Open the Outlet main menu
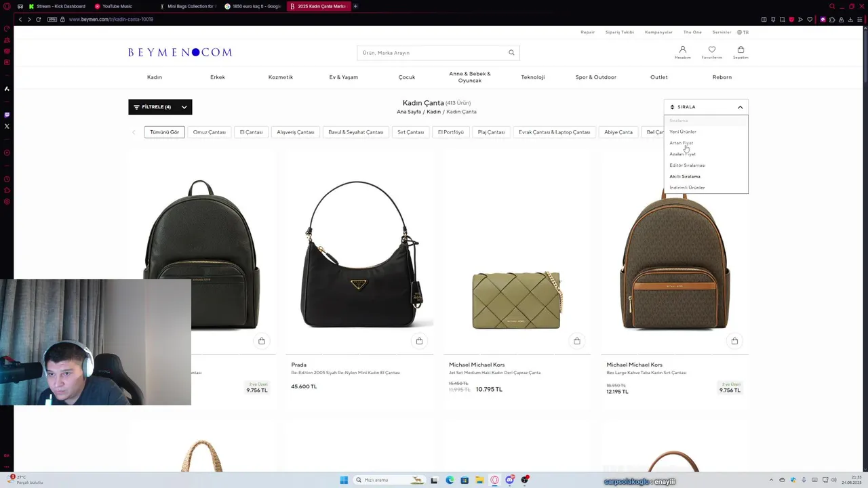Image resolution: width=868 pixels, height=488 pixels. pyautogui.click(x=659, y=77)
